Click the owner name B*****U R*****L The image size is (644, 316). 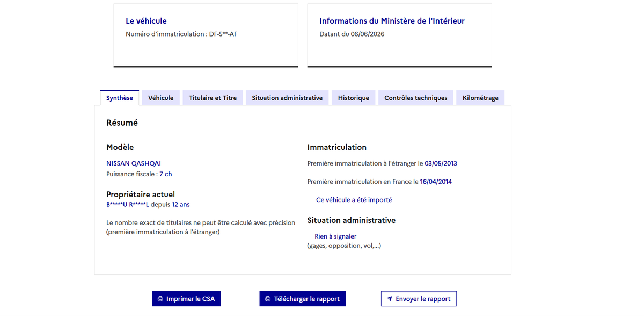[127, 205]
